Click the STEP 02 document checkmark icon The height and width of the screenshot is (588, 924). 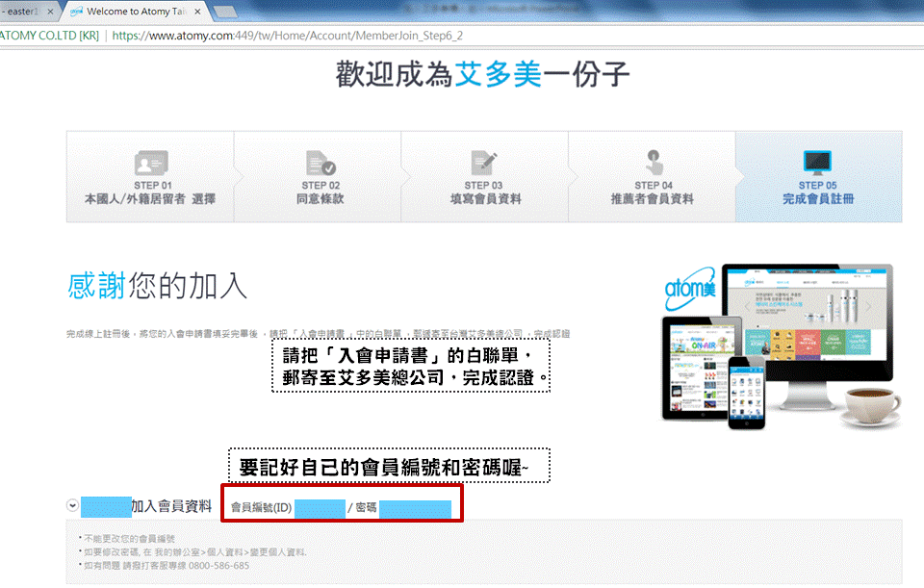tap(321, 163)
